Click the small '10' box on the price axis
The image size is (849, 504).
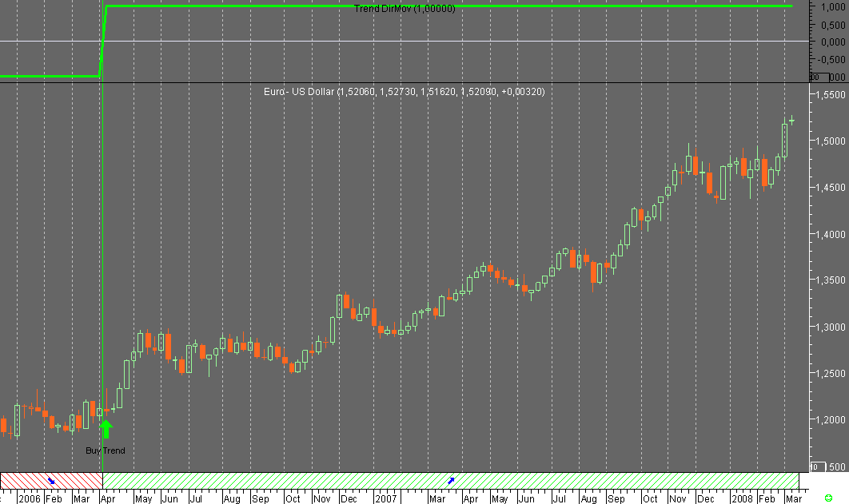[x=818, y=466]
